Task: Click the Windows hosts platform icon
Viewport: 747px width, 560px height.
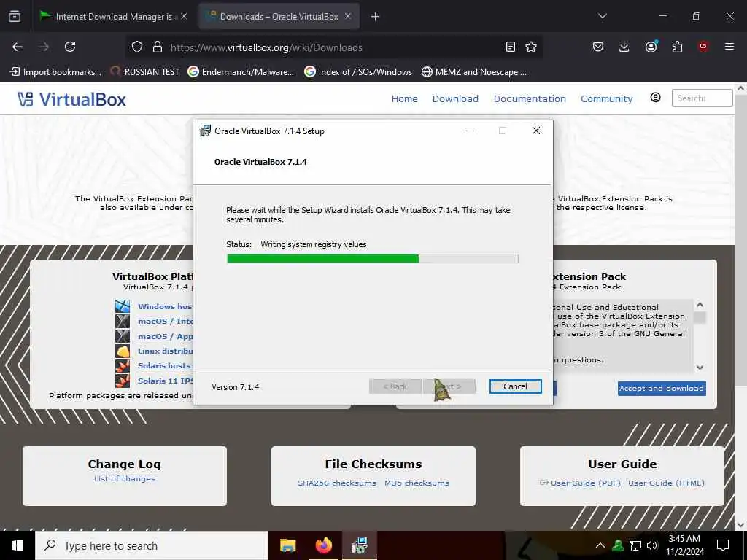Action: click(x=123, y=306)
